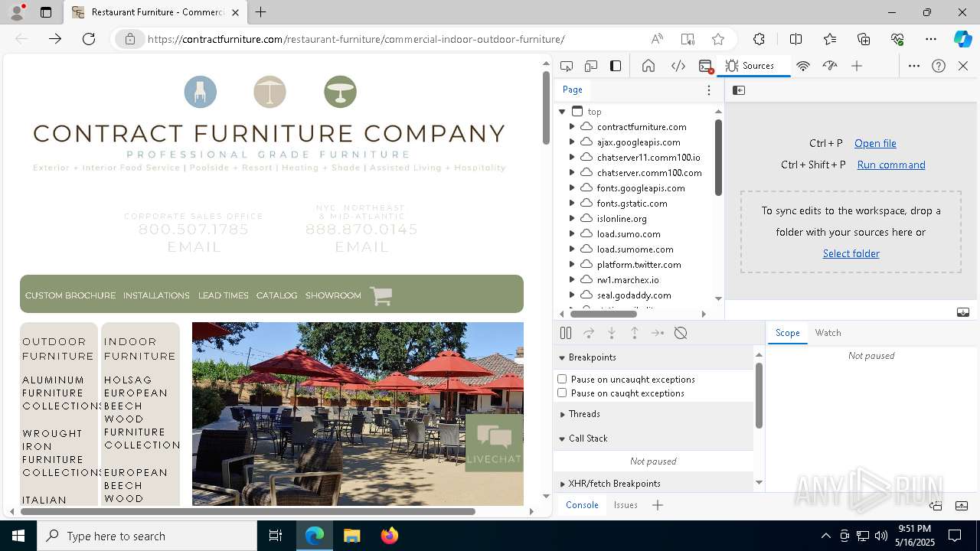Open the Console drawer tab

pyautogui.click(x=582, y=505)
